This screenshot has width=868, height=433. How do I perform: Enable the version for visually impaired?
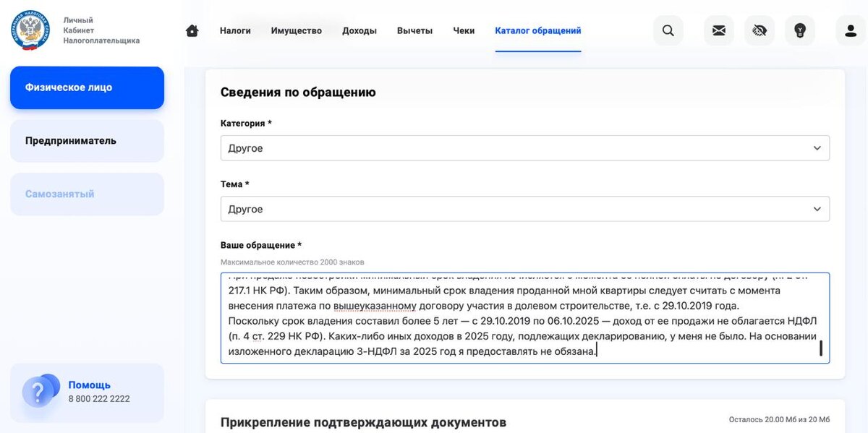[759, 30]
